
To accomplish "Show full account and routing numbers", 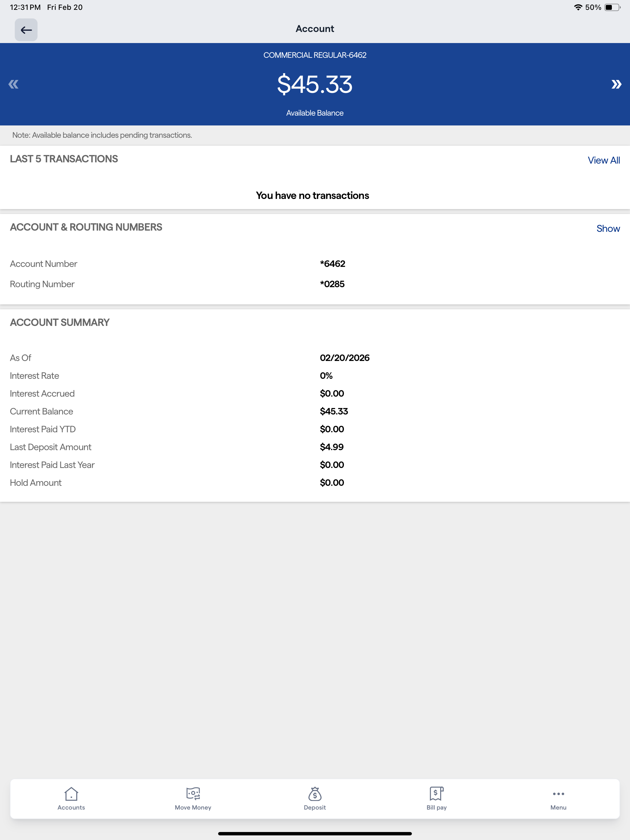I will point(608,228).
